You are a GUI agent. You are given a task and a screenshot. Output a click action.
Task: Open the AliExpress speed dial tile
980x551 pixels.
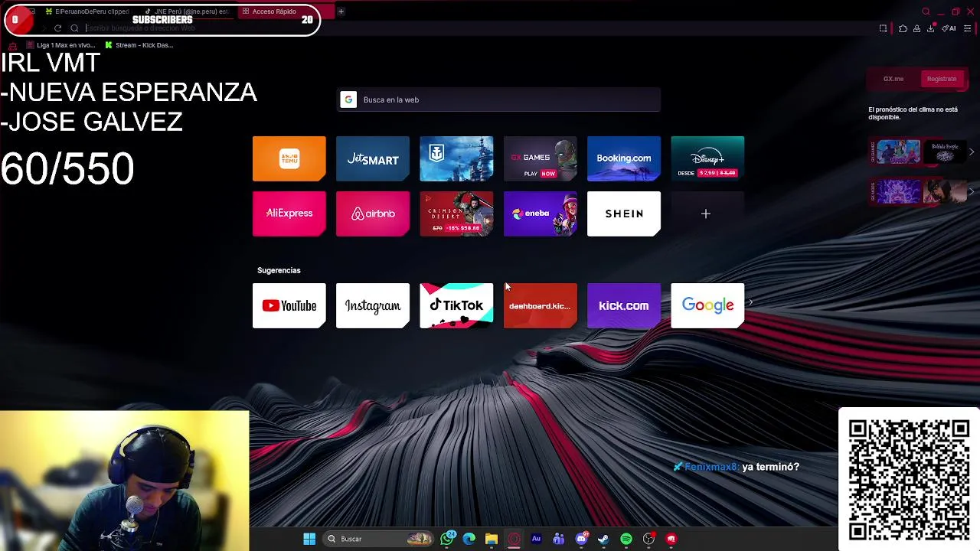click(289, 214)
